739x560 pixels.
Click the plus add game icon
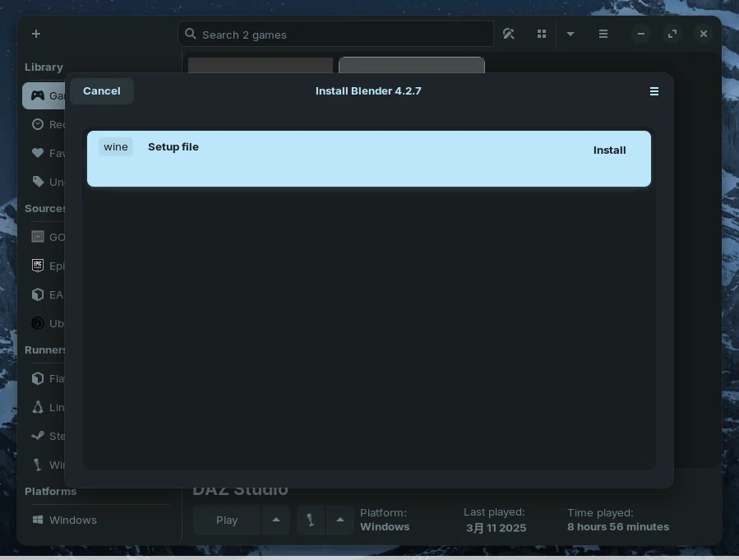[36, 34]
